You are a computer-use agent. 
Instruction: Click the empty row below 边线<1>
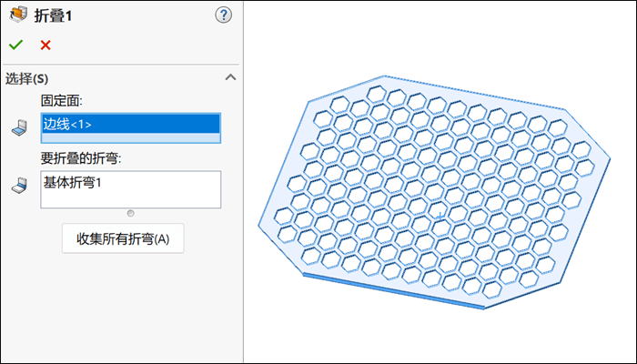pyautogui.click(x=131, y=137)
